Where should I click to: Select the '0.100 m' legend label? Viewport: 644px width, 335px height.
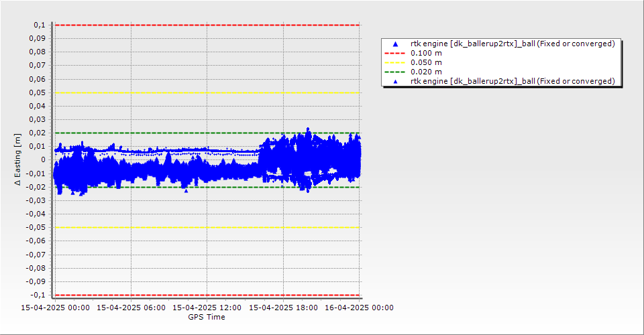(427, 54)
